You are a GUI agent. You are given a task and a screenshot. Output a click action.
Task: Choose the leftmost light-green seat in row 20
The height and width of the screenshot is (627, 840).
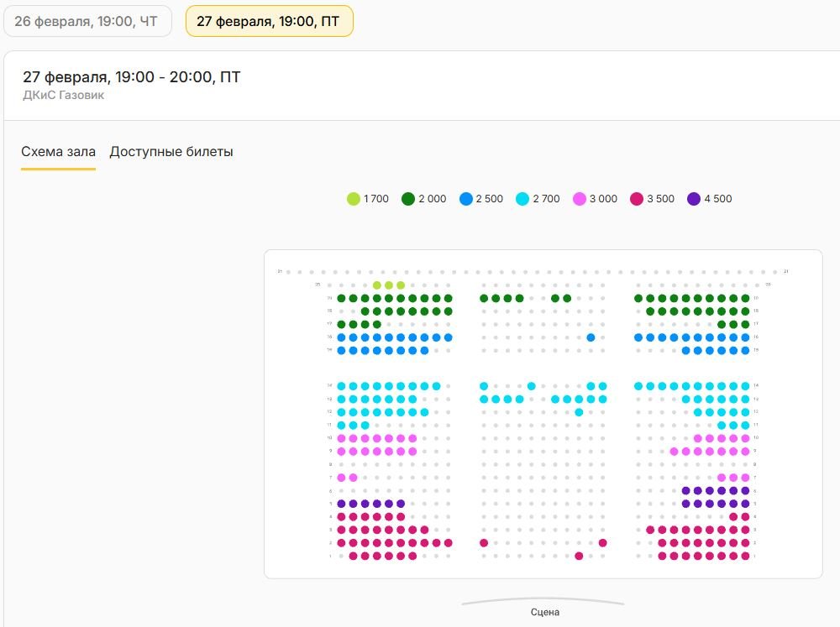[x=377, y=285]
